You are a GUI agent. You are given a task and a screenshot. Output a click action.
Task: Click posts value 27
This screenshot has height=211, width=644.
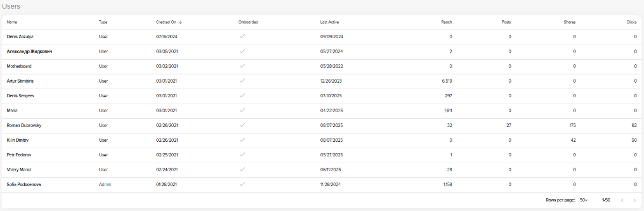(509, 125)
